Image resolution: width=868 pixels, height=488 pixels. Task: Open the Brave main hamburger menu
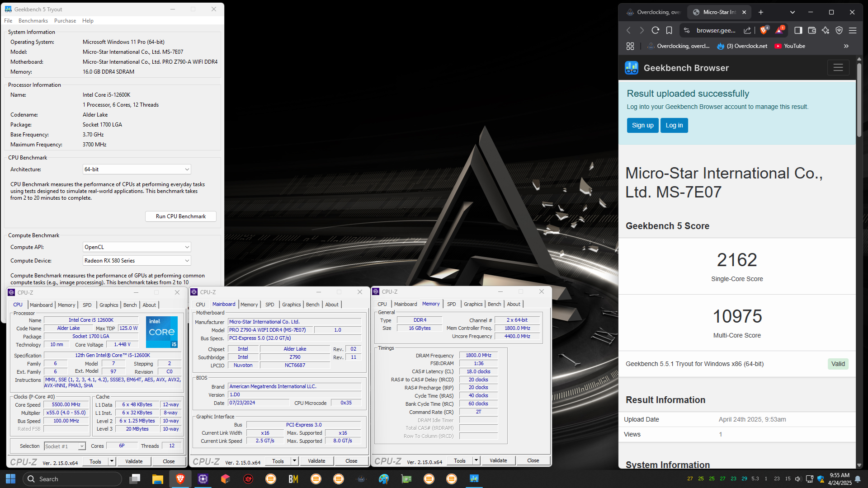point(853,30)
